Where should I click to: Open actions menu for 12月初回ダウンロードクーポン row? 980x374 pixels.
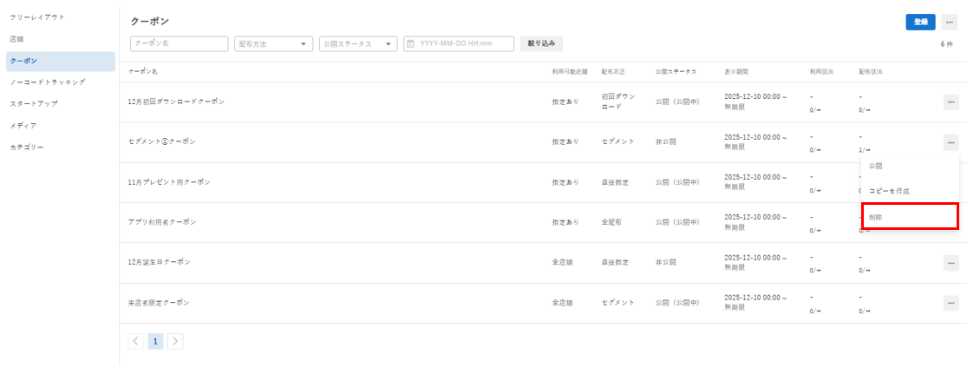pyautogui.click(x=951, y=102)
